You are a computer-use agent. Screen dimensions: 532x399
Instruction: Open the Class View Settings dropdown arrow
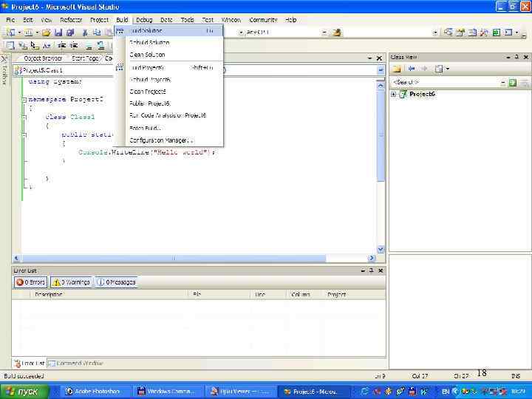pyautogui.click(x=448, y=69)
